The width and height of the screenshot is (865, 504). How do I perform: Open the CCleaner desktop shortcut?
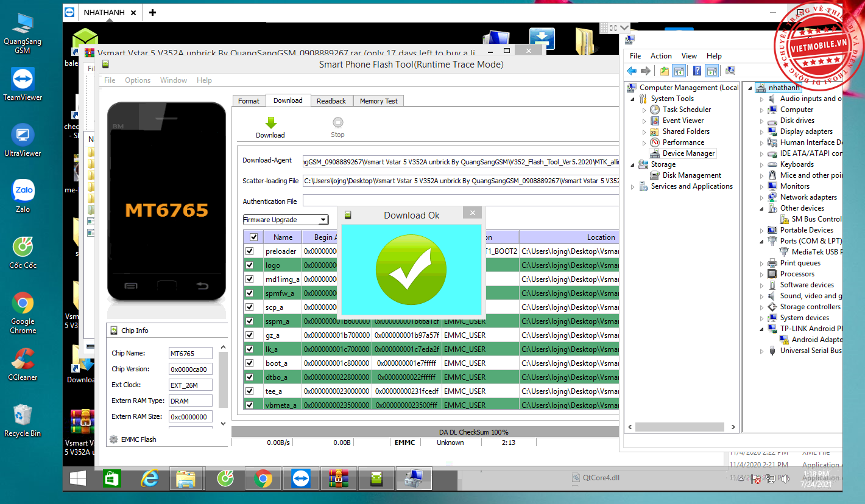23,364
